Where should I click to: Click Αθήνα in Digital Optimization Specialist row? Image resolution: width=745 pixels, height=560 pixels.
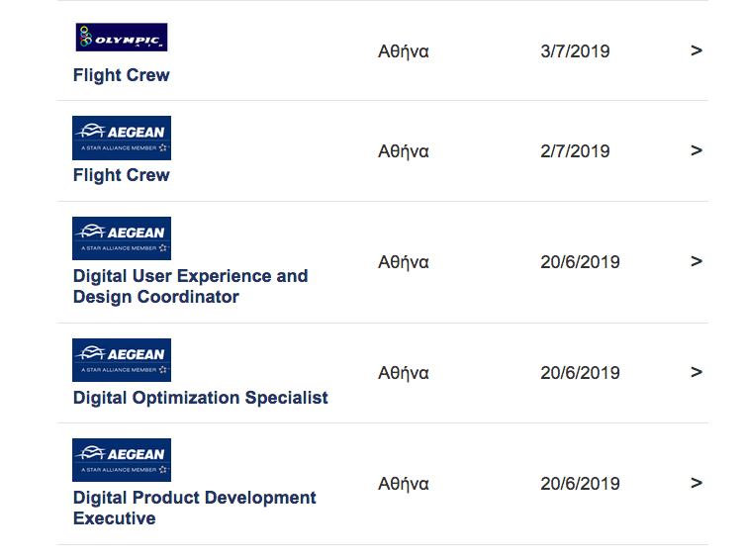coord(403,373)
